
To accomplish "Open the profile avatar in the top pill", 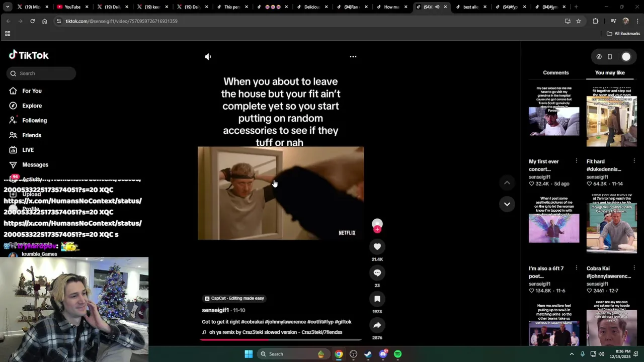I will click(626, 57).
